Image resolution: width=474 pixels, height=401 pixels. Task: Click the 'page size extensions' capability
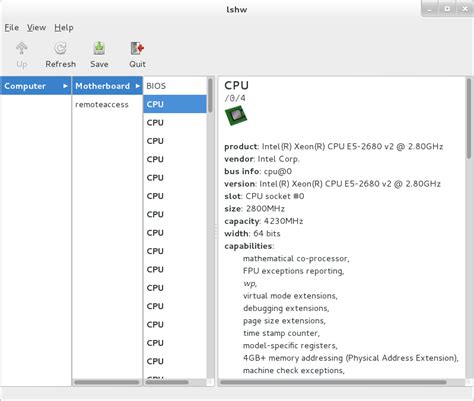pos(284,321)
